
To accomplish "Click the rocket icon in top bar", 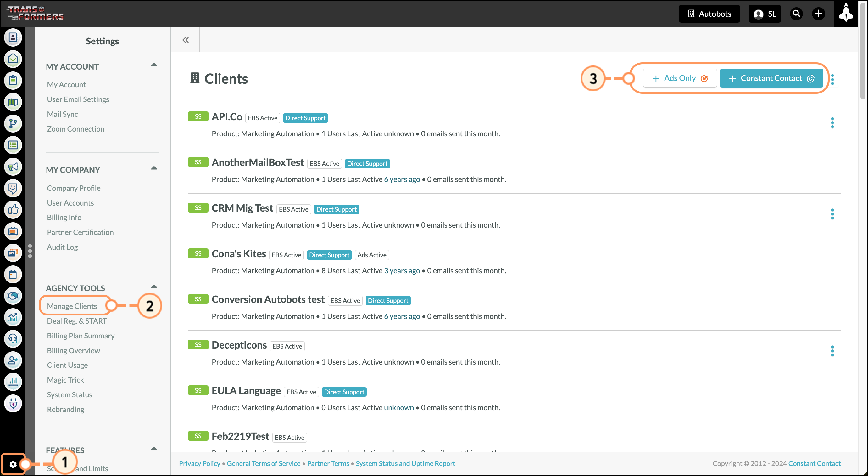I will [x=846, y=14].
